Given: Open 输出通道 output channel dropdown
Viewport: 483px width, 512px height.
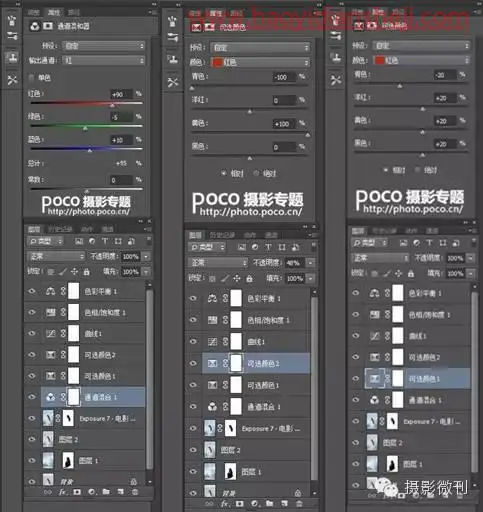Looking at the screenshot, I should point(104,60).
